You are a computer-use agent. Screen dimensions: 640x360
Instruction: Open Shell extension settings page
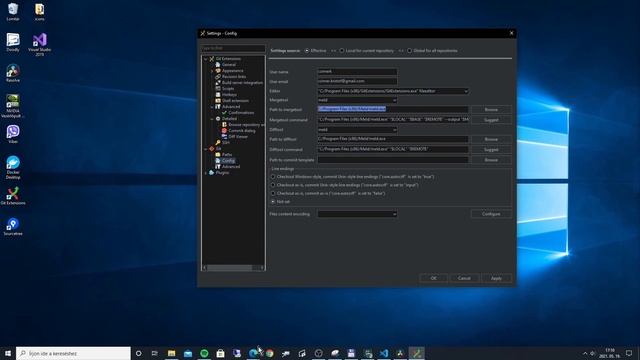(x=235, y=100)
